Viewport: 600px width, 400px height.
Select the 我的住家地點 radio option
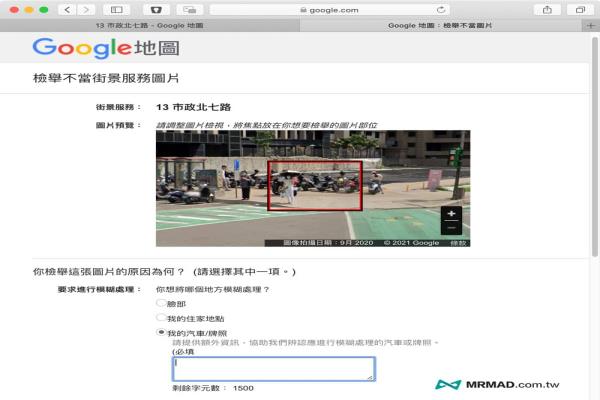tap(161, 317)
